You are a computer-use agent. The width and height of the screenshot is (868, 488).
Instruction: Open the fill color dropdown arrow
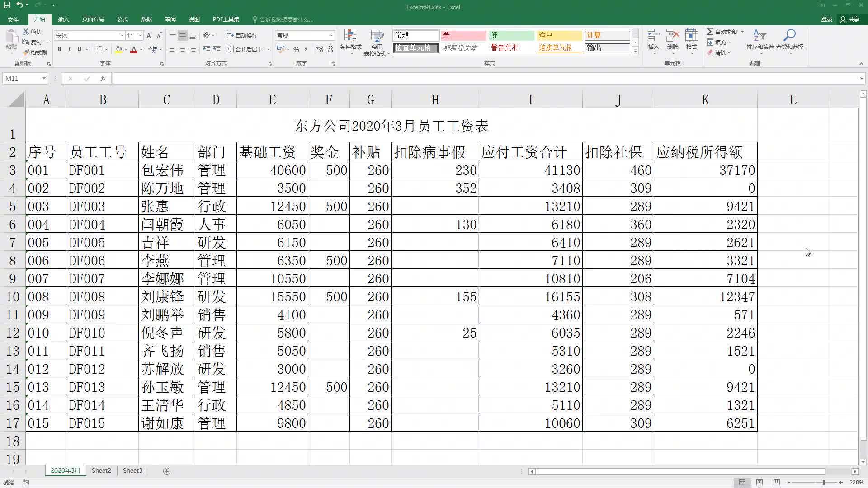click(x=125, y=49)
